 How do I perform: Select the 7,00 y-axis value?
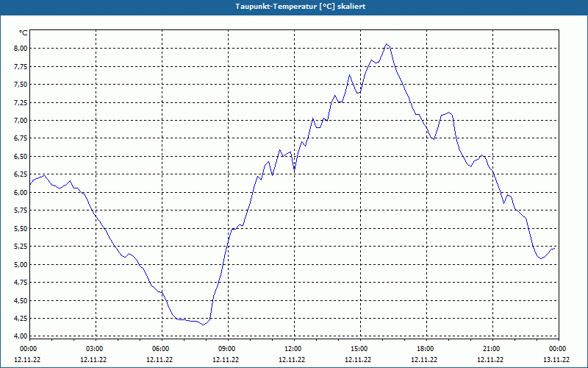coord(21,121)
